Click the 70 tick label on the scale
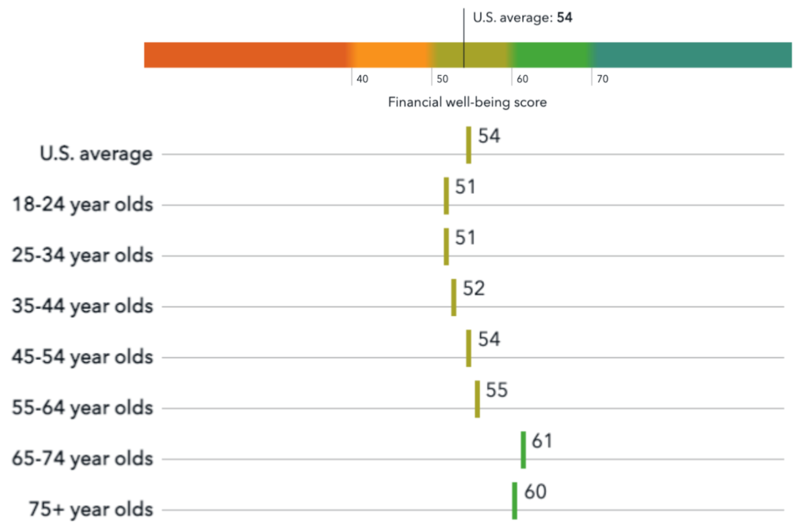The height and width of the screenshot is (532, 796). pos(603,79)
